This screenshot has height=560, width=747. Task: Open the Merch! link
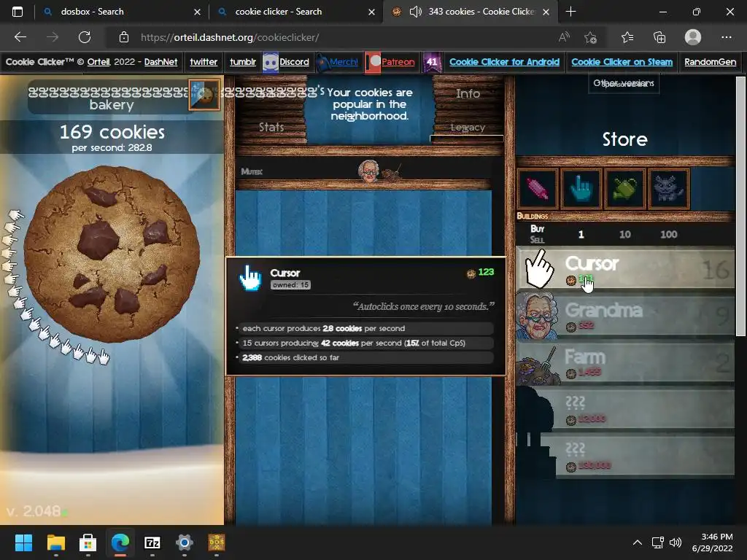click(x=344, y=62)
